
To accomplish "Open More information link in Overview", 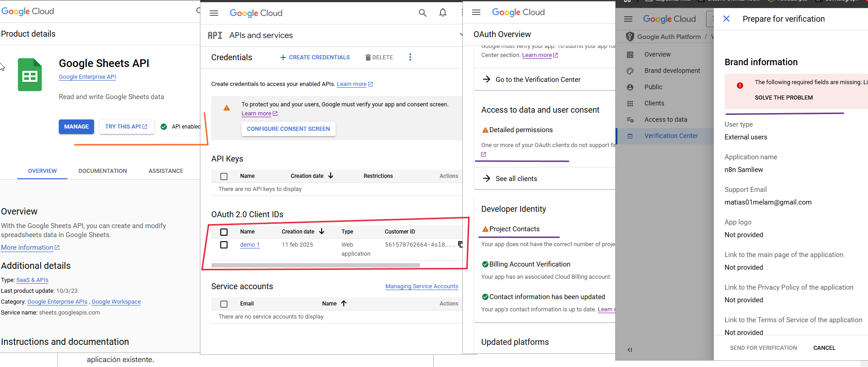I will point(30,248).
